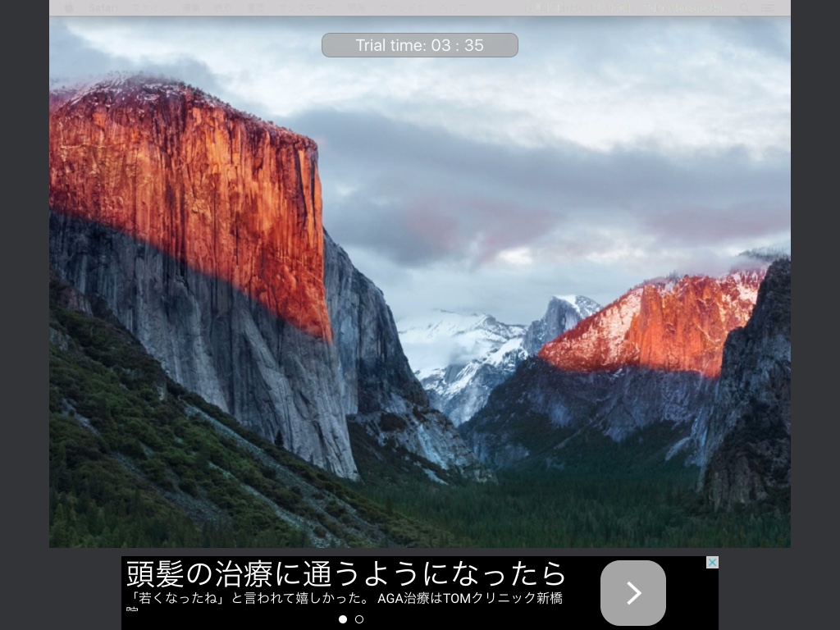The image size is (840, 630).
Task: Click the small ad info icon in the banner
Action: 131,609
